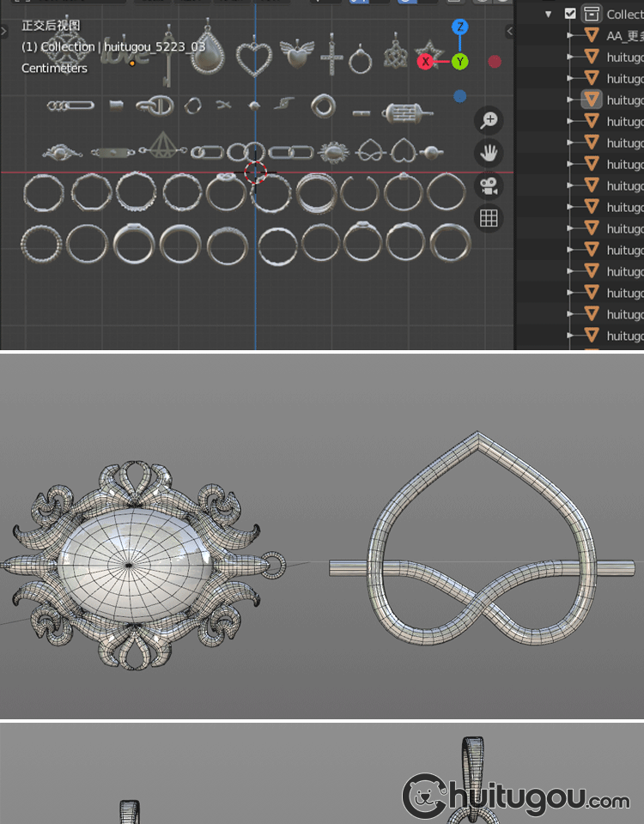
Task: Switch orthographic/perspective with the grid icon
Action: pyautogui.click(x=489, y=218)
